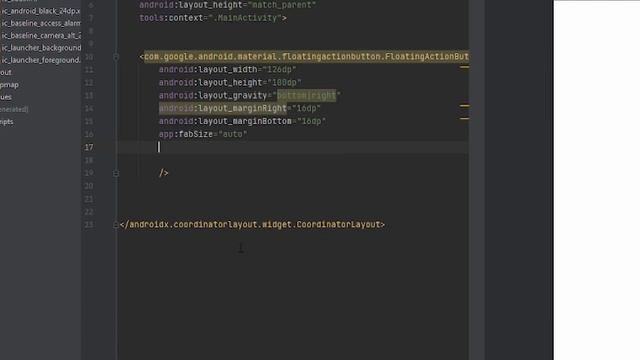Select the Gradle Scripts row ending in 'ripts'
Viewport: 640px width, 360px height.
pos(7,122)
